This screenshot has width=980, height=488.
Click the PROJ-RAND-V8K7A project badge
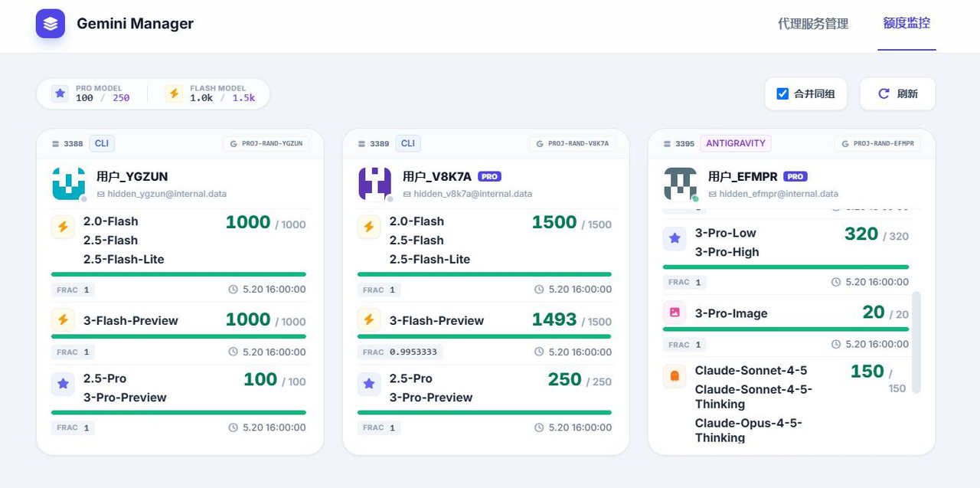[573, 143]
